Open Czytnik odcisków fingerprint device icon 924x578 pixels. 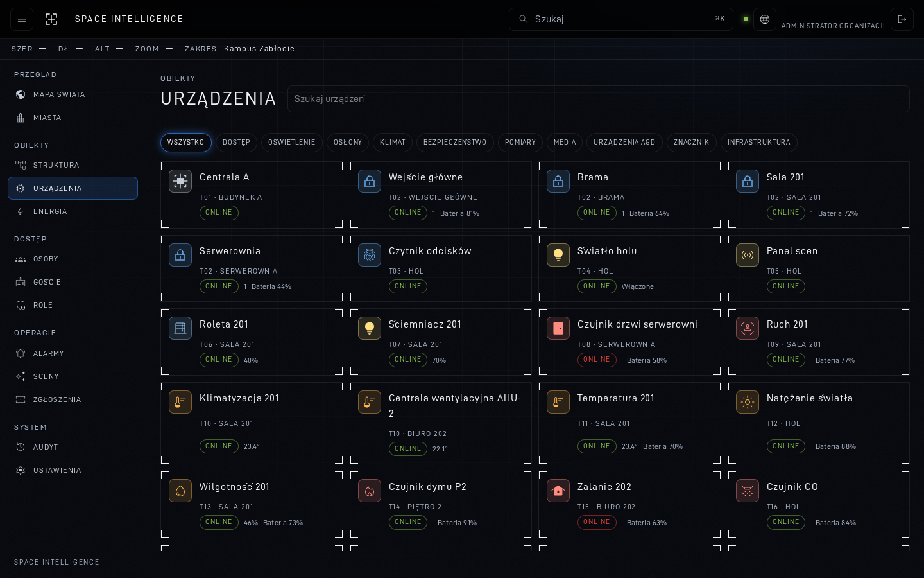pos(370,255)
